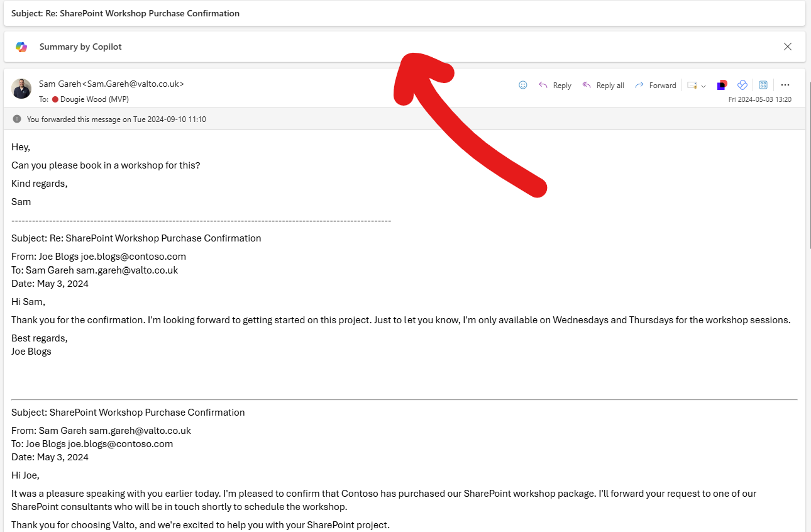
Task: Click Sam Gareh's profile photo
Action: (x=21, y=89)
